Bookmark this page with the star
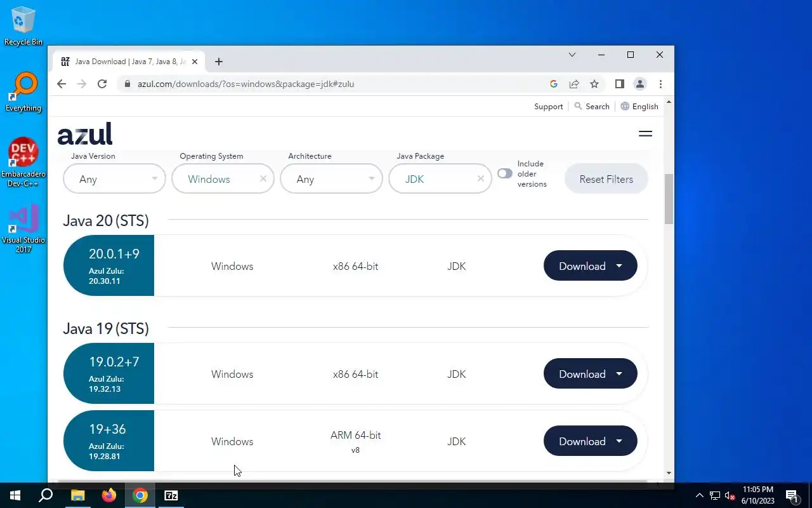 (x=594, y=84)
